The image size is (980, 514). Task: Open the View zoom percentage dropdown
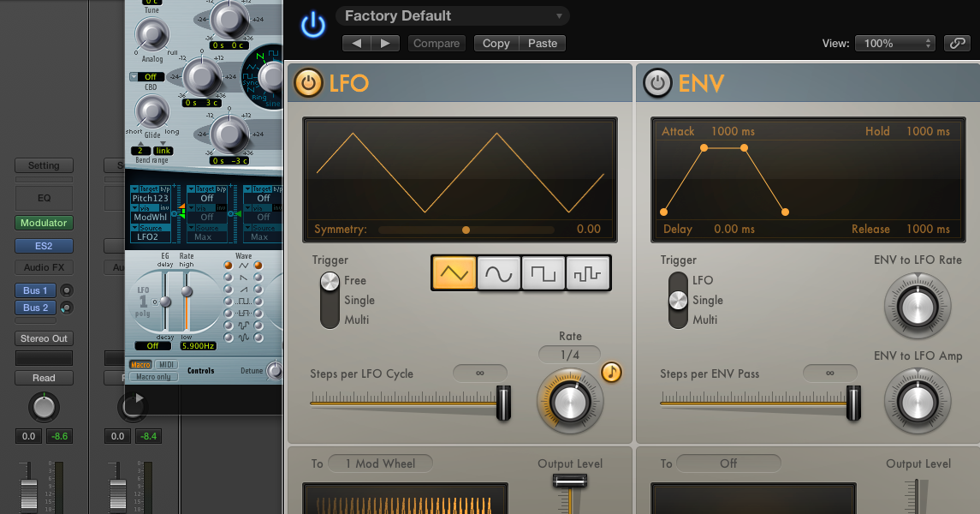[892, 42]
